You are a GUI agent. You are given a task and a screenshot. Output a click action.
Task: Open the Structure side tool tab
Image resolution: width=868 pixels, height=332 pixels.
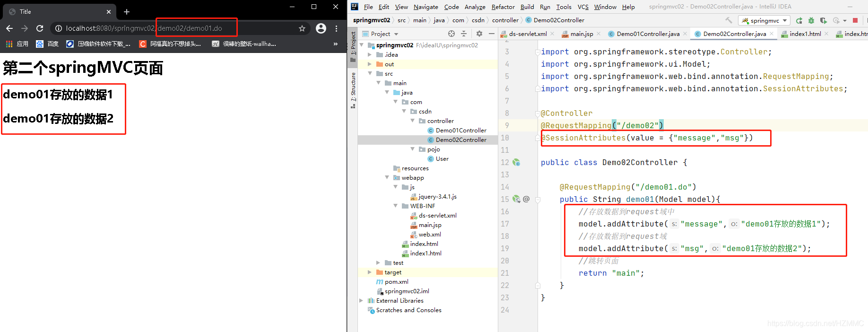(353, 90)
